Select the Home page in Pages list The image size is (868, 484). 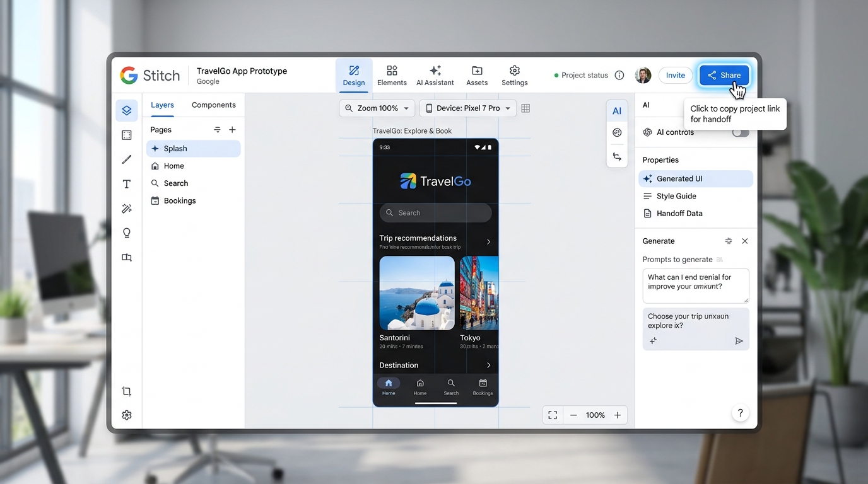click(x=194, y=166)
